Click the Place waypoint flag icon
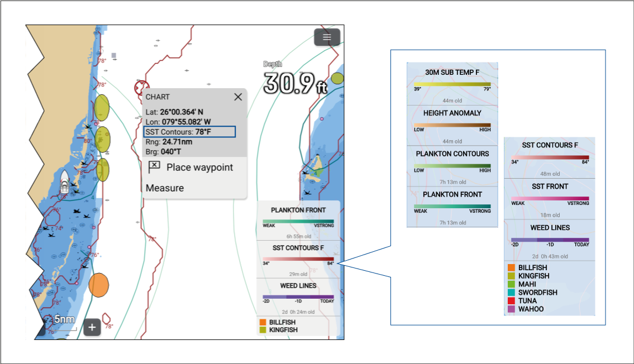The width and height of the screenshot is (634, 364). pos(155,167)
